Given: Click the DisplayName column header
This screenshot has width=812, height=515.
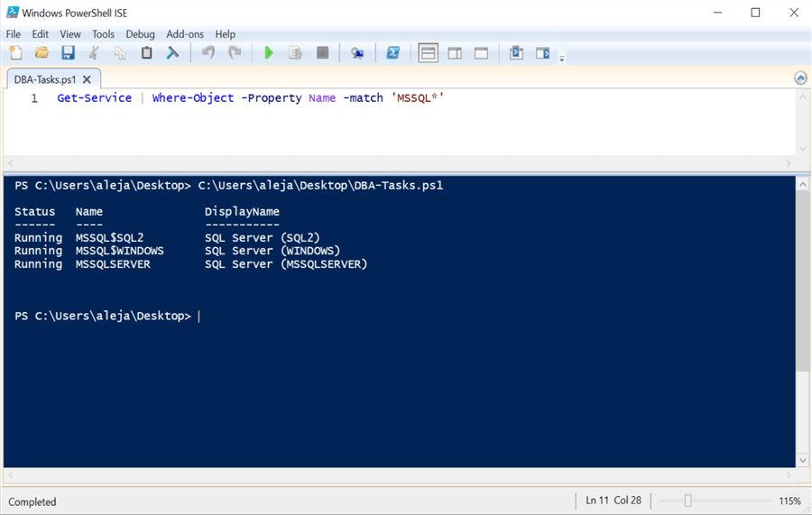Looking at the screenshot, I should (x=242, y=212).
